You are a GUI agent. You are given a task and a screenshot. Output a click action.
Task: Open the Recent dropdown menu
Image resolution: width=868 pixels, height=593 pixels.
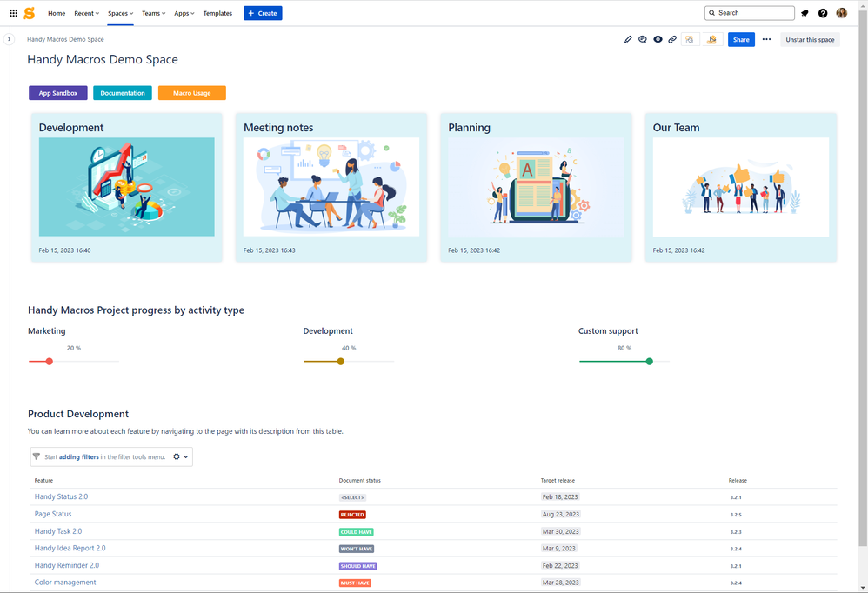86,13
